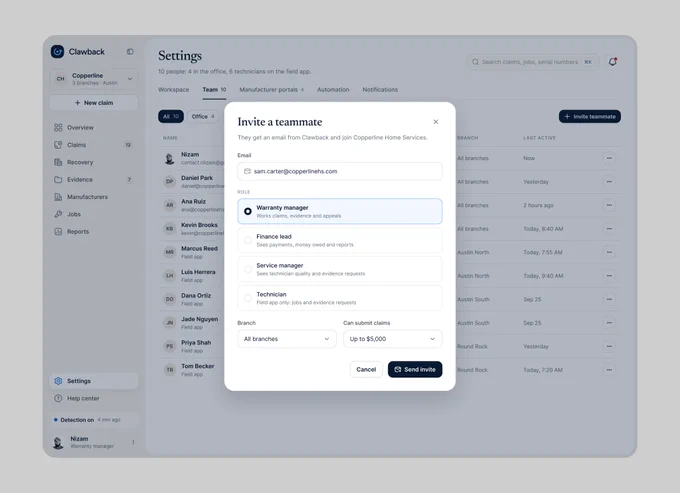Select the Service manager role
This screenshot has width=680, height=493.
[x=340, y=269]
